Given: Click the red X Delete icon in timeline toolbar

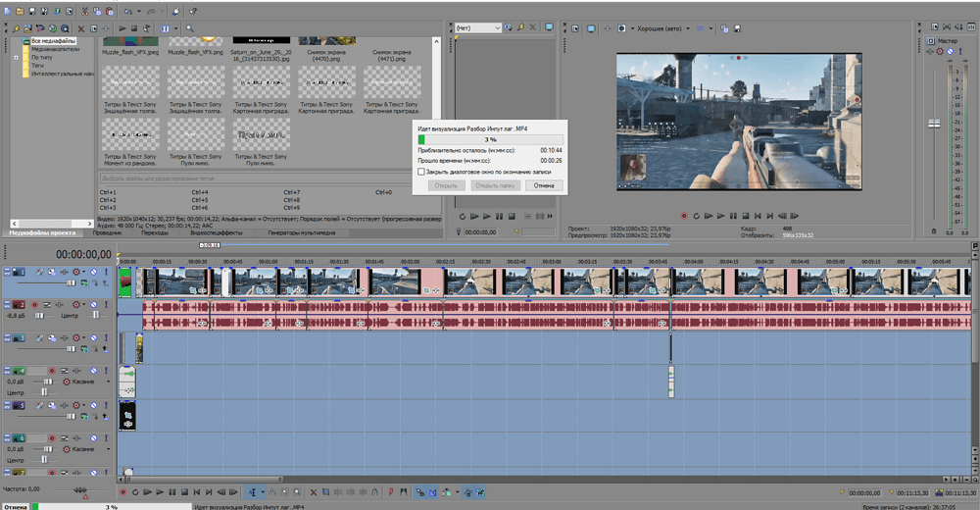Looking at the screenshot, I should click(x=314, y=492).
